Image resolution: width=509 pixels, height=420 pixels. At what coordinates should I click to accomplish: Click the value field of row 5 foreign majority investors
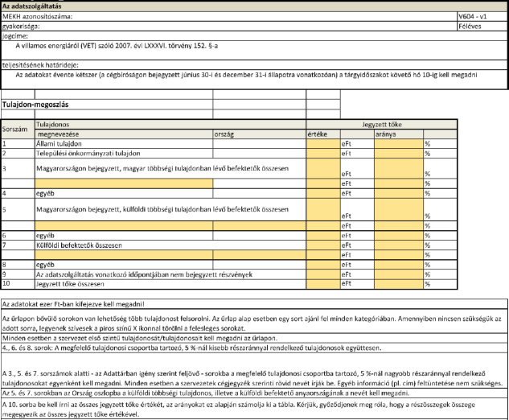(323, 209)
